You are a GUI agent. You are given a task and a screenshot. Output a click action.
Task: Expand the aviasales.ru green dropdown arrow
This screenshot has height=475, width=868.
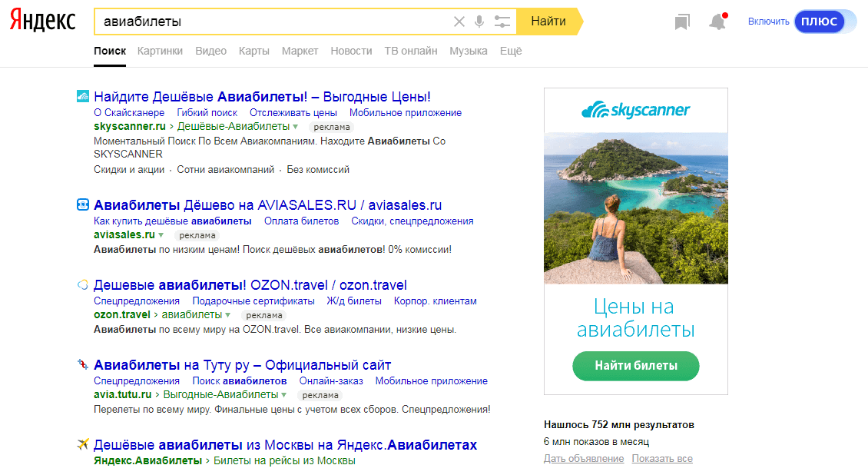tap(161, 234)
